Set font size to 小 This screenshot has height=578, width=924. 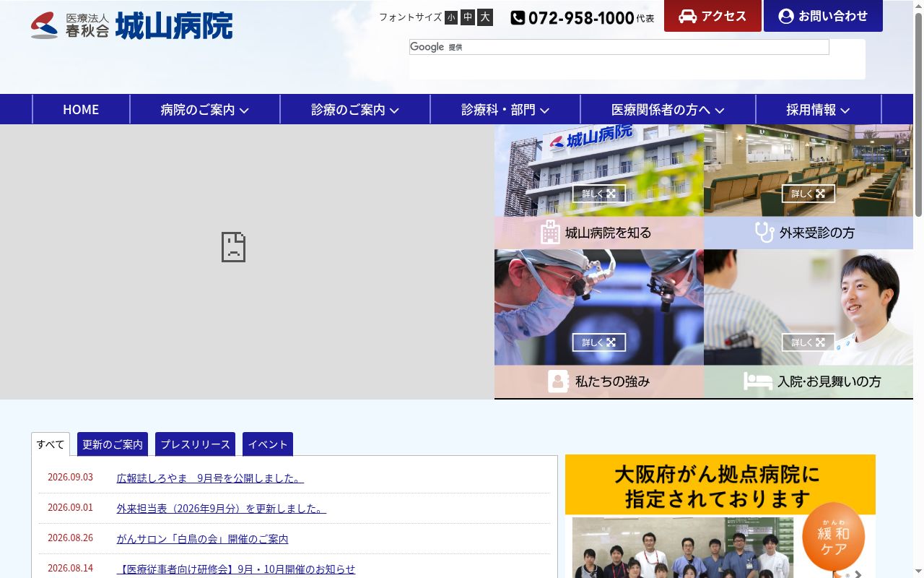tap(451, 17)
